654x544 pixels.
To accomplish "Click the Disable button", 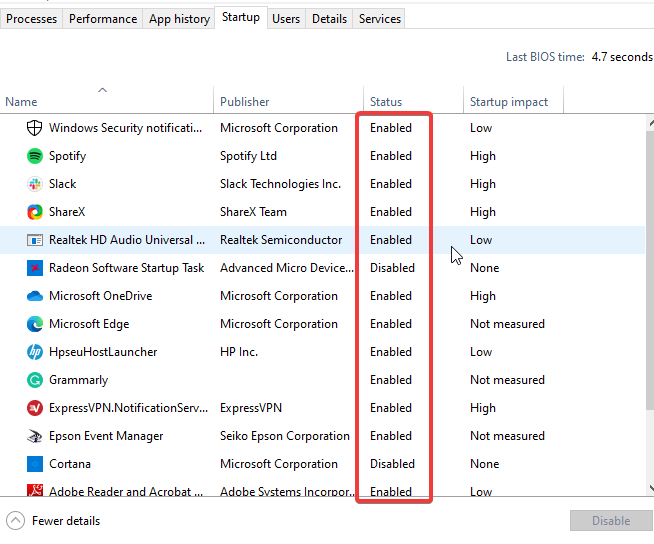I will [611, 521].
